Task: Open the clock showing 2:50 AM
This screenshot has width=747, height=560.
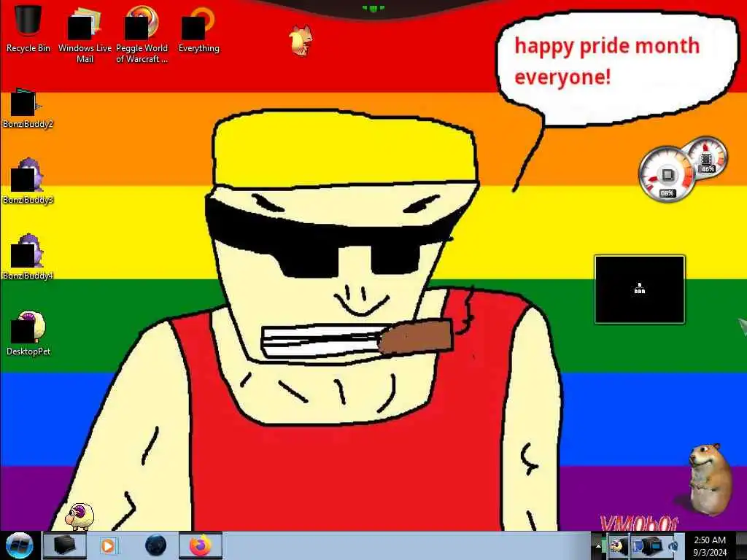Action: pyautogui.click(x=710, y=546)
